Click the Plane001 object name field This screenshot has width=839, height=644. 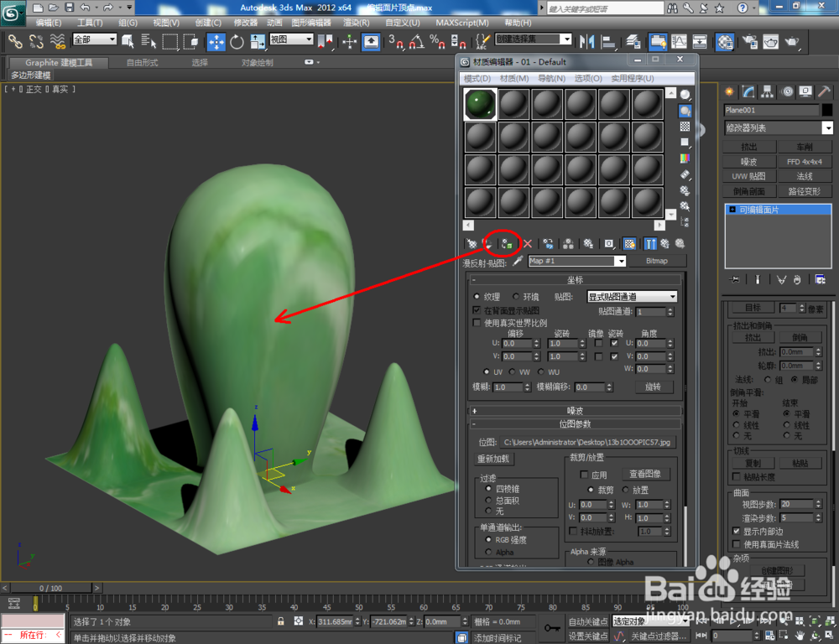772,110
